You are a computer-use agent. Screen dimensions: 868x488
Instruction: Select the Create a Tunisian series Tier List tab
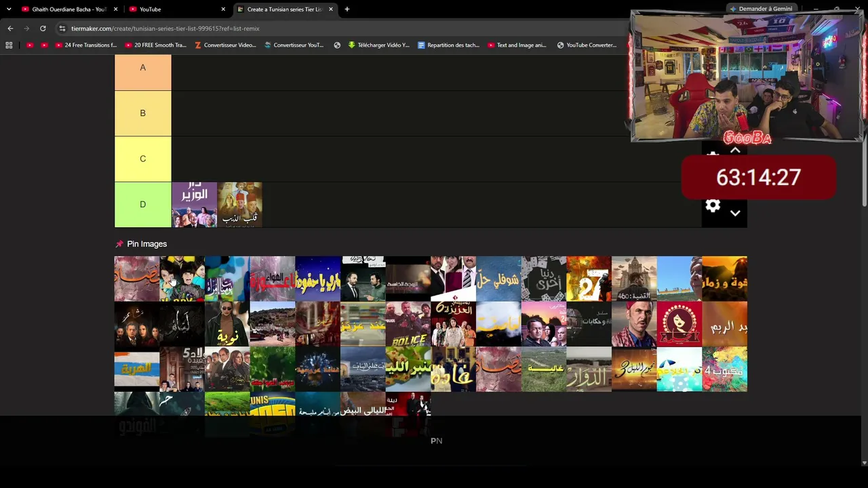click(x=285, y=9)
